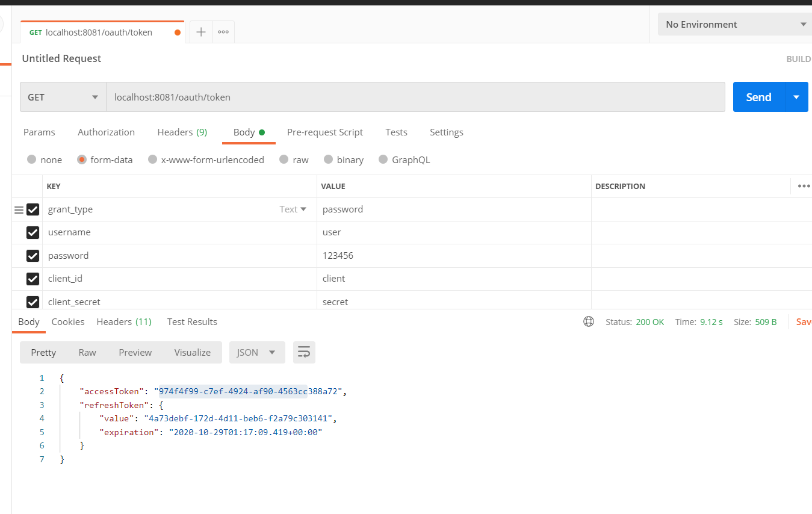Uncheck the username parameter checkbox

tap(33, 232)
